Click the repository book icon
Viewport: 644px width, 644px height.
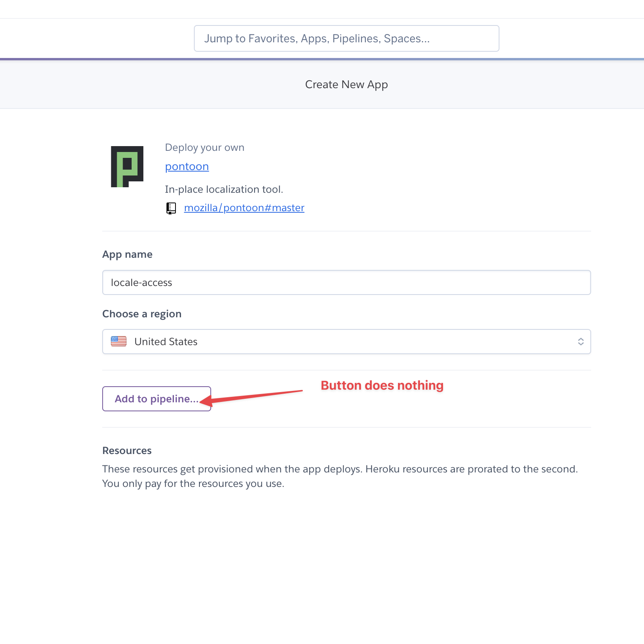(x=171, y=208)
